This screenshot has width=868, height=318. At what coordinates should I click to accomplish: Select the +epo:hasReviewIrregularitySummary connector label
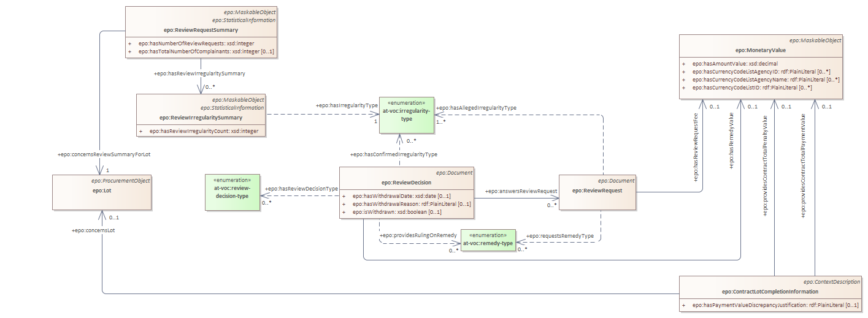[x=199, y=74]
